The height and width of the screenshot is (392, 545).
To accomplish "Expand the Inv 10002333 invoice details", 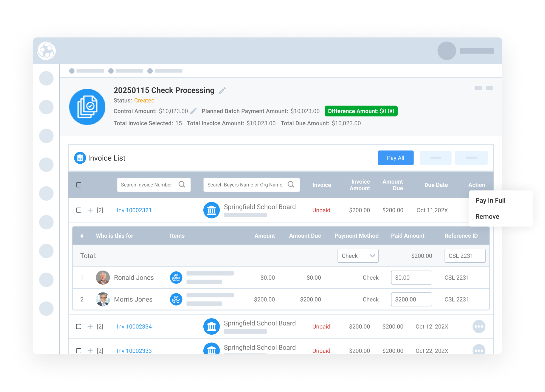I will pos(90,351).
